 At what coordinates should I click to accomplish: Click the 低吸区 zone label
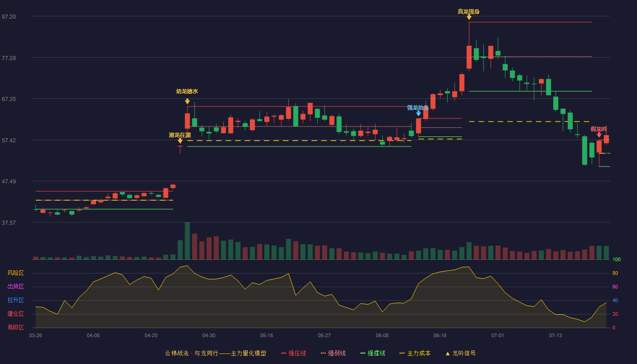coord(15,327)
